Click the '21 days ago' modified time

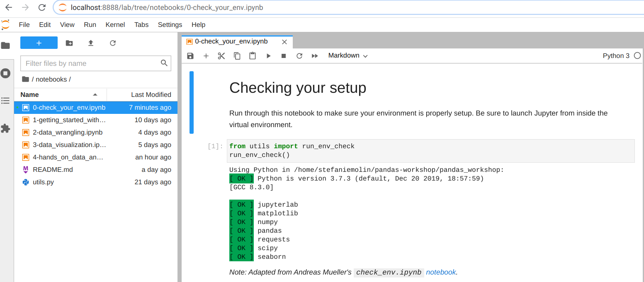153,182
